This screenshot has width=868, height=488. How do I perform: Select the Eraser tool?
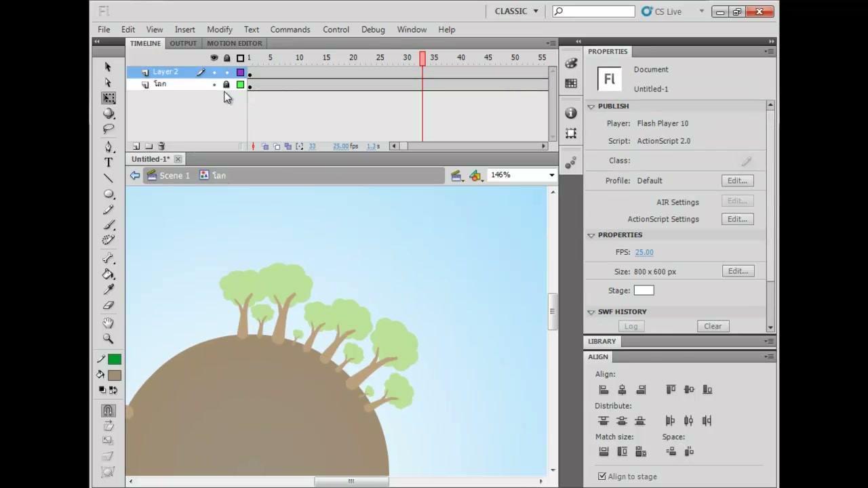(x=108, y=306)
